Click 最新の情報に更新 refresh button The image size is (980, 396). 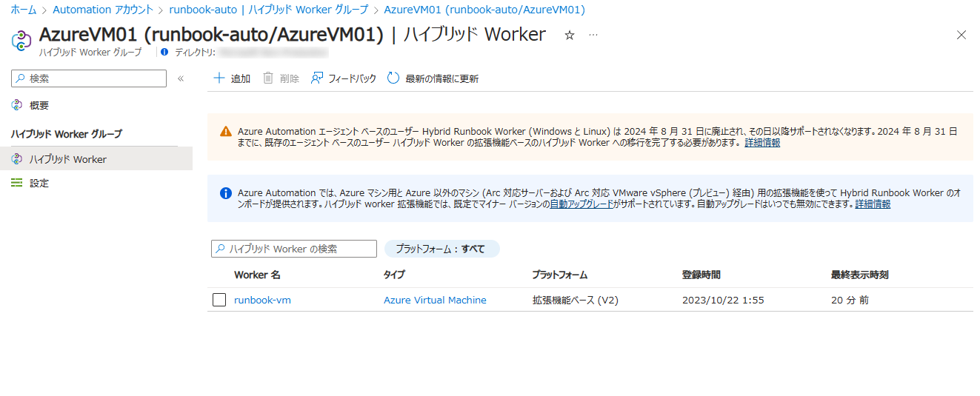433,78
